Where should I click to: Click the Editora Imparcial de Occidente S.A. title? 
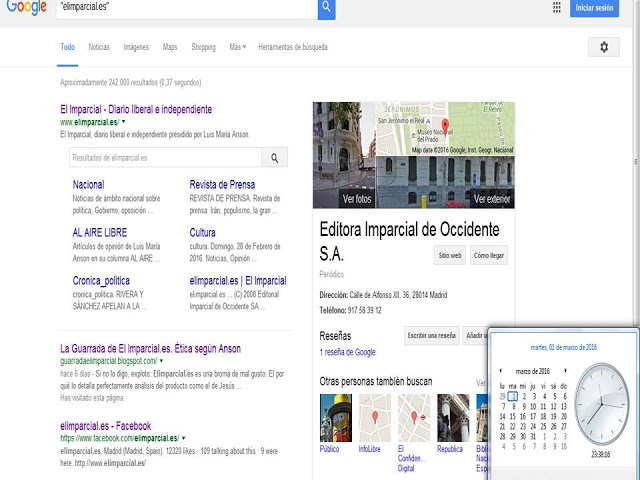[409, 241]
